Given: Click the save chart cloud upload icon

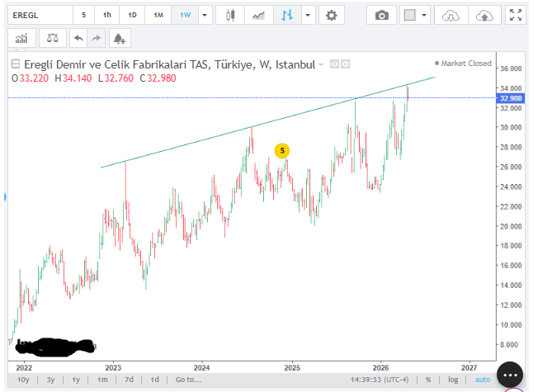Looking at the screenshot, I should click(482, 15).
